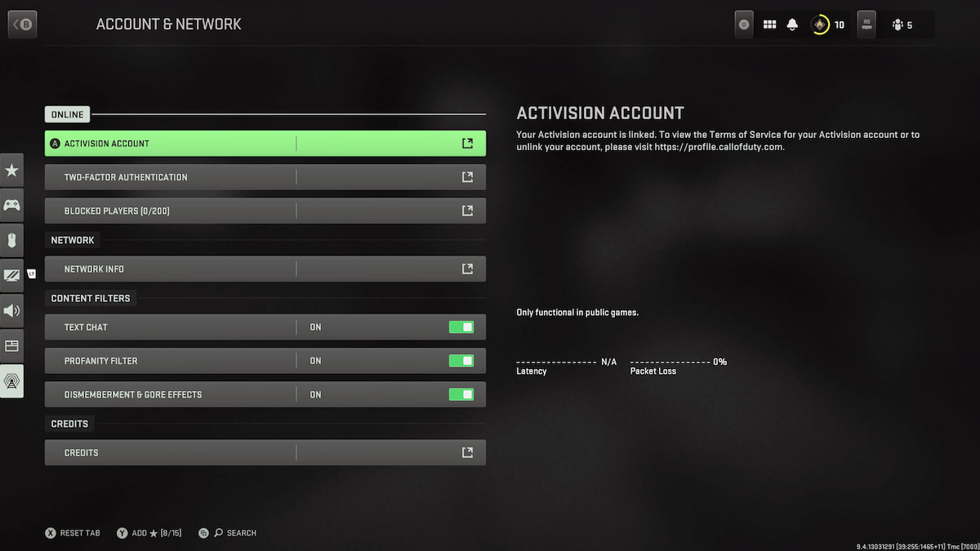Open notifications with the bell icon
980x551 pixels.
[791, 24]
